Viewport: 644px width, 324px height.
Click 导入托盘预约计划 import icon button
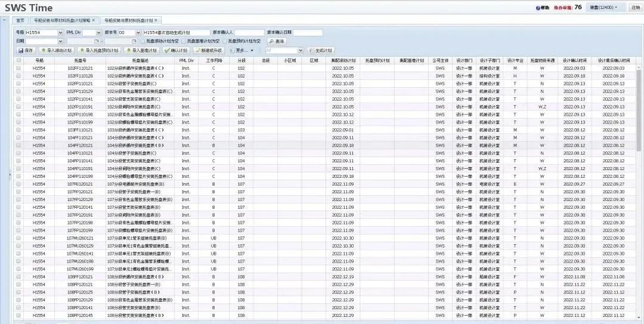[98, 51]
